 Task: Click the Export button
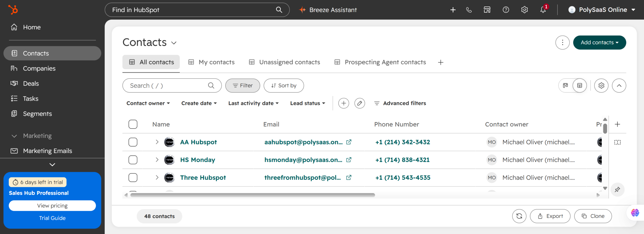pos(550,216)
